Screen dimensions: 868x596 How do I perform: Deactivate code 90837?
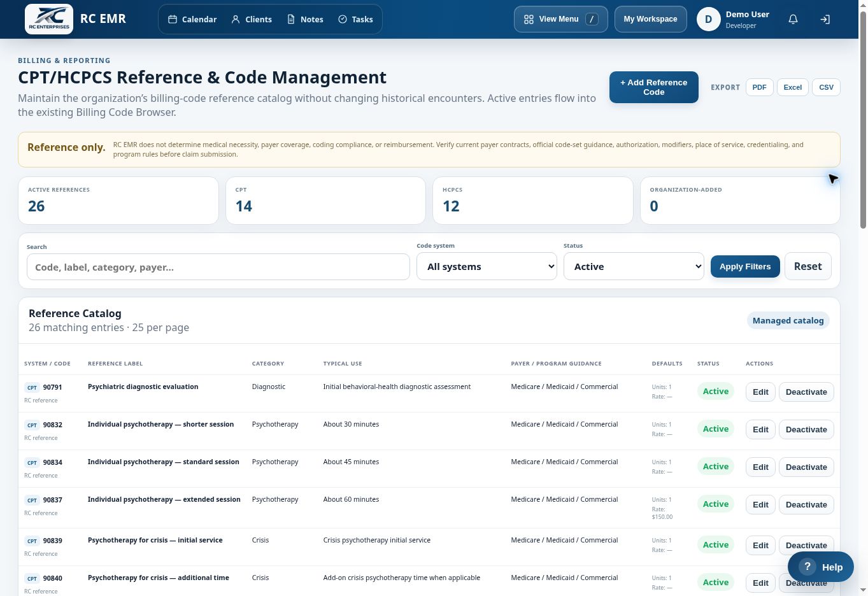tap(806, 504)
